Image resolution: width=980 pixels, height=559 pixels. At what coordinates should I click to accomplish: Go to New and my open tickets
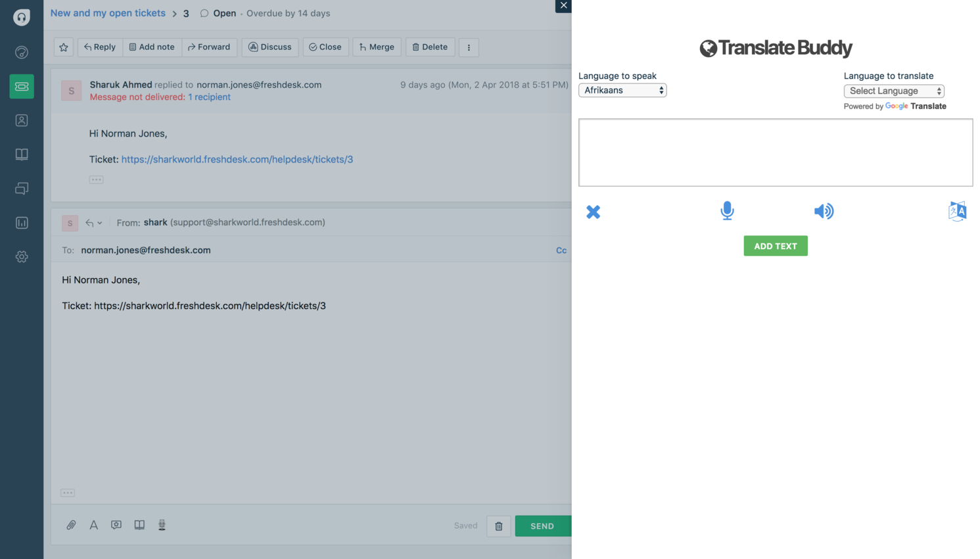(x=108, y=13)
